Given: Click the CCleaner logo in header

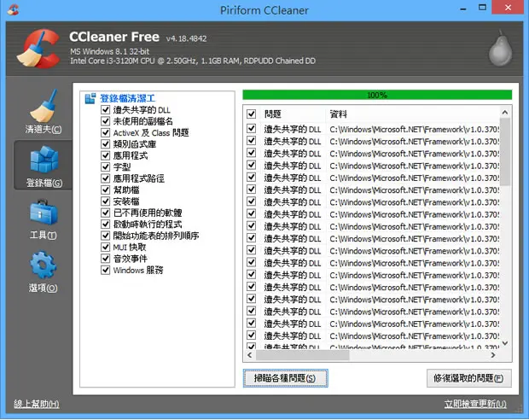Looking at the screenshot, I should [x=38, y=49].
